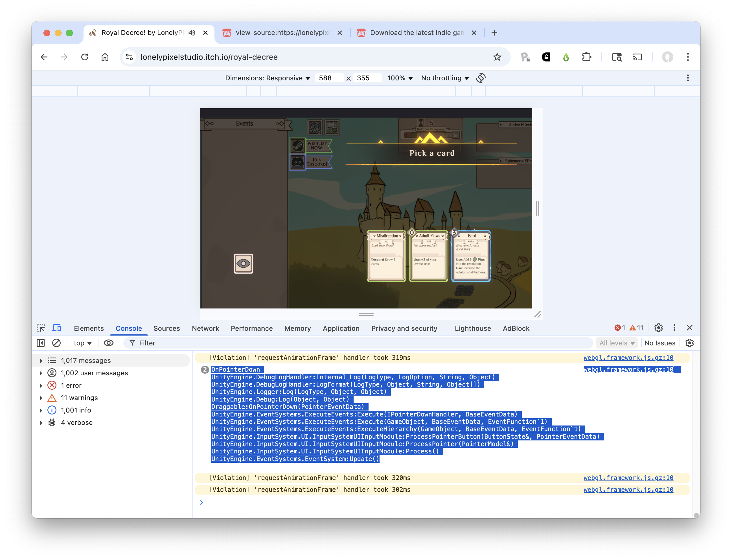732x560 pixels.
Task: Click the error count badge showing 1
Action: 620,328
